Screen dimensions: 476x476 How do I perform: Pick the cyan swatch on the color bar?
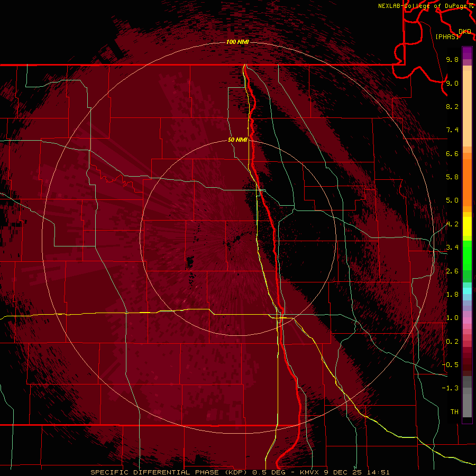[467, 291]
